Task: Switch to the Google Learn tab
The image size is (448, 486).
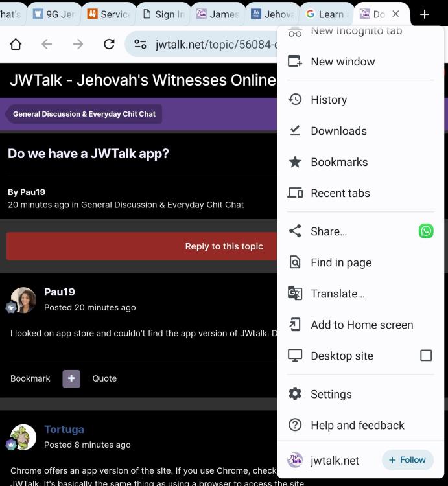Action: (x=327, y=14)
